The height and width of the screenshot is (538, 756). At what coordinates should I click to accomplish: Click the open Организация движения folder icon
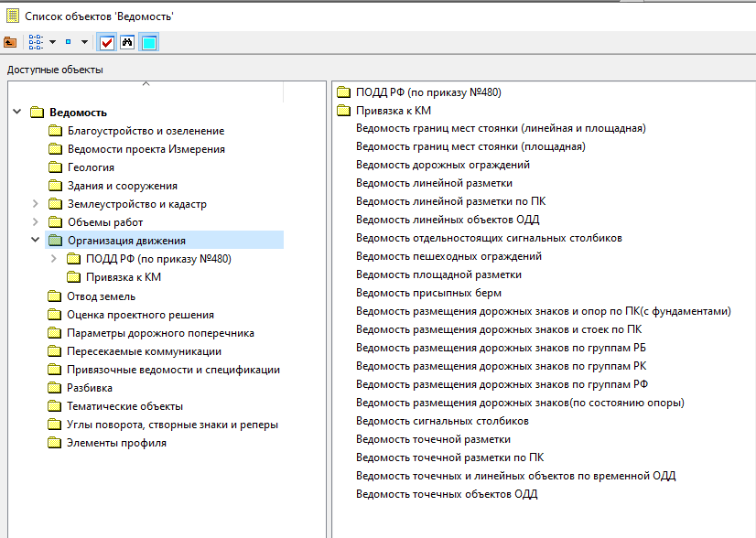[x=55, y=240]
